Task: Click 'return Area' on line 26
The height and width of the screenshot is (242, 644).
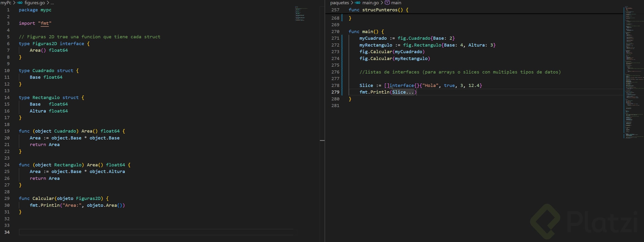Action: click(x=45, y=178)
